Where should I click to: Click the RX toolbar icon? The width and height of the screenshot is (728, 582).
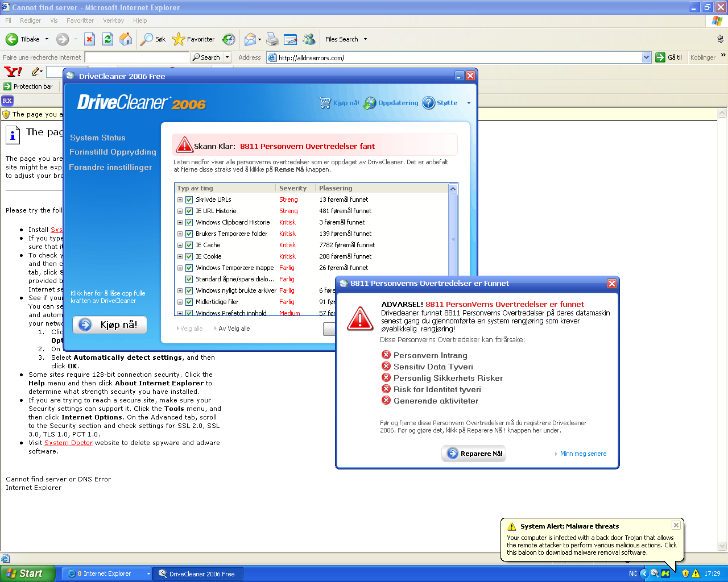pyautogui.click(x=7, y=101)
